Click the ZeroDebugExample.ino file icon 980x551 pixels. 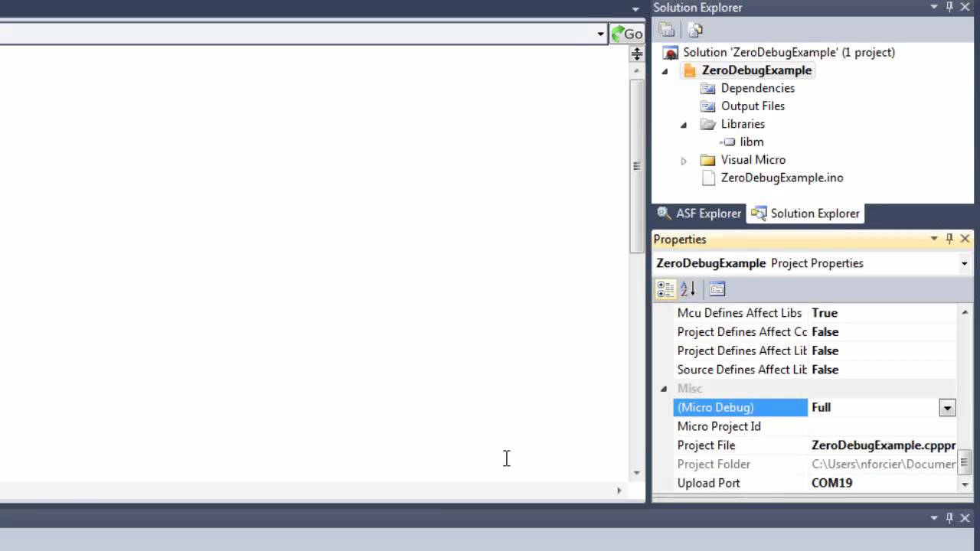(708, 178)
